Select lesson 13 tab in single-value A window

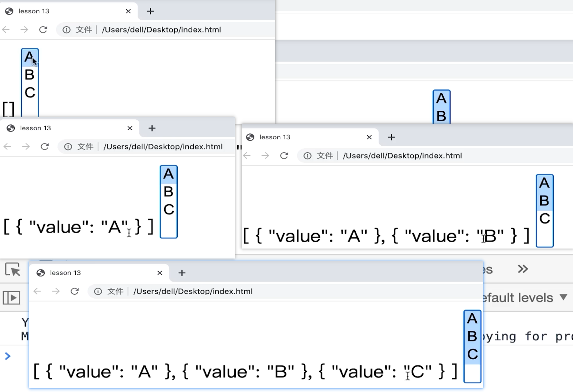[x=70, y=128]
